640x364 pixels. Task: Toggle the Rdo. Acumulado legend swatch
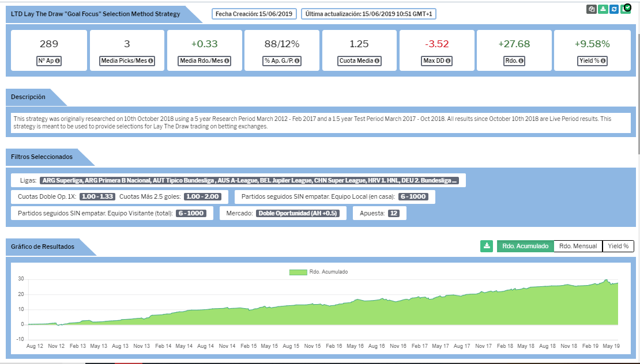pos(298,272)
